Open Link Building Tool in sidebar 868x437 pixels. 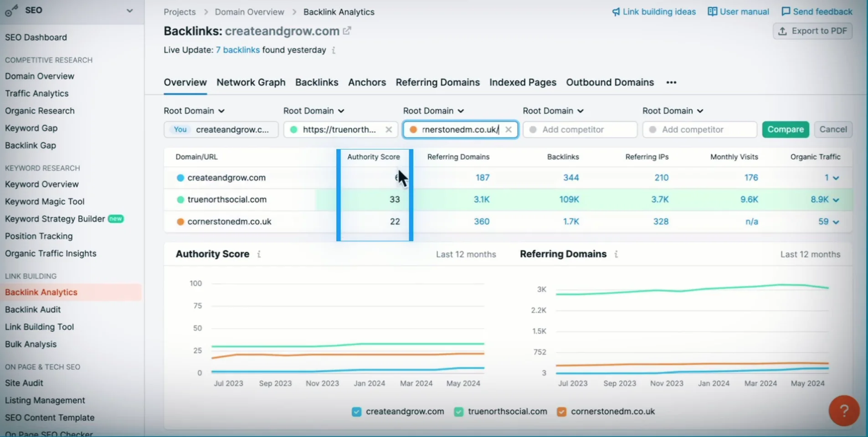pyautogui.click(x=40, y=327)
